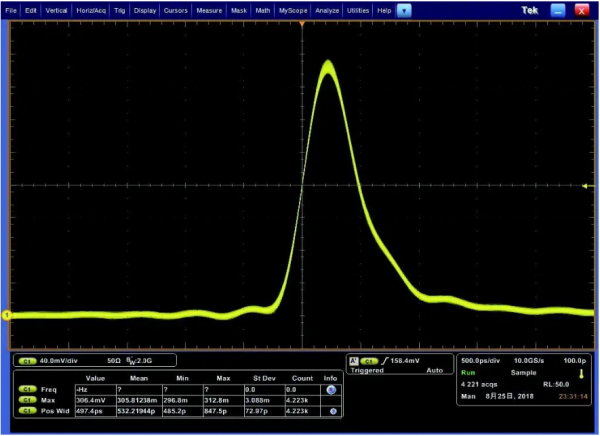Open the MyScope menu

(293, 9)
